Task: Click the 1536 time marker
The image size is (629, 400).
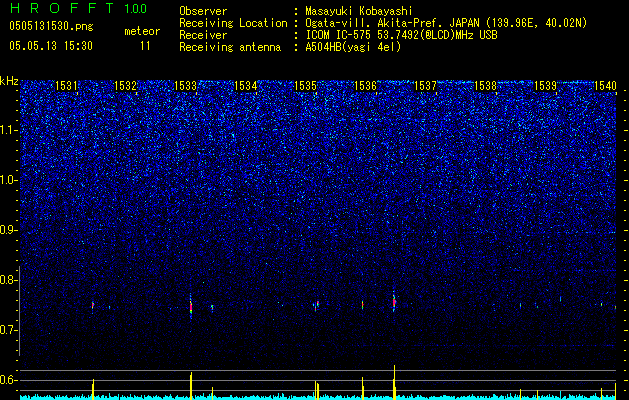Action: pos(365,85)
